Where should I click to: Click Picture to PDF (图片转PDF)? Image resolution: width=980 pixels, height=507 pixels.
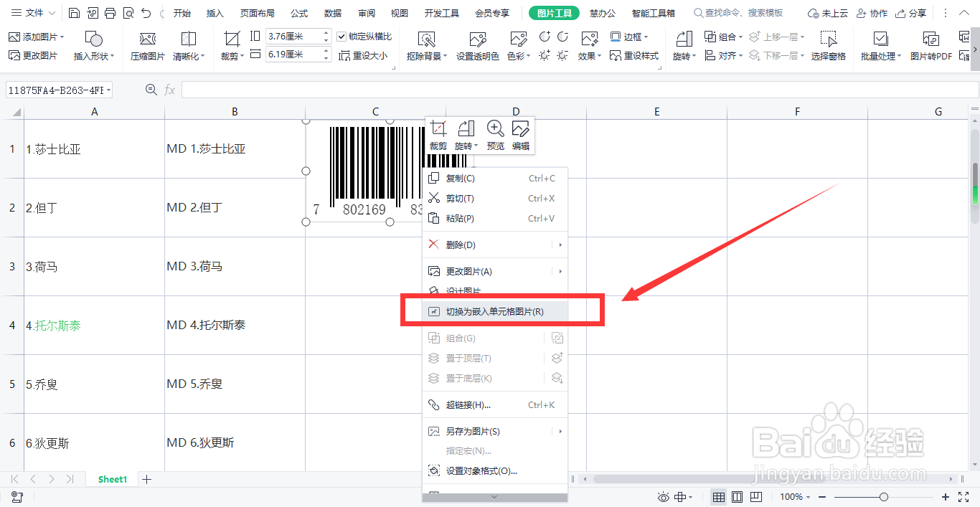click(931, 46)
